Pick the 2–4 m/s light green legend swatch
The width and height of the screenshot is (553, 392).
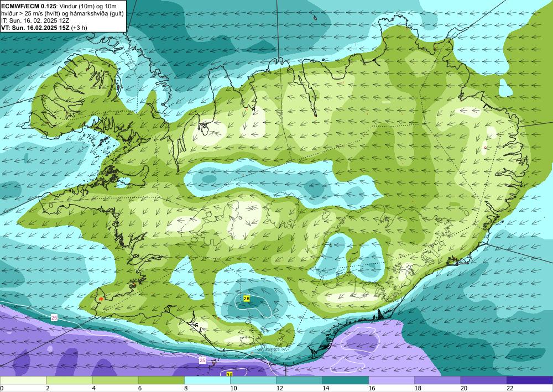[x=69, y=380]
